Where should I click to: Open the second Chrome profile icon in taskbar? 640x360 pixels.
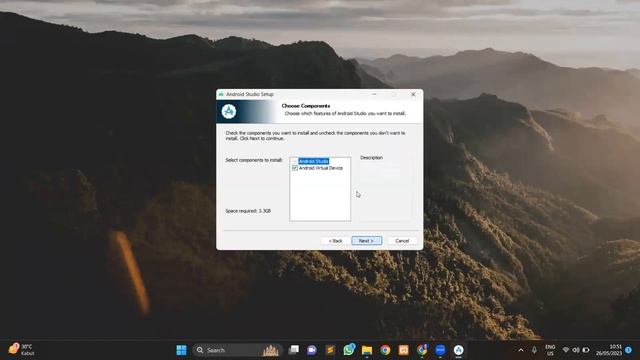422,350
